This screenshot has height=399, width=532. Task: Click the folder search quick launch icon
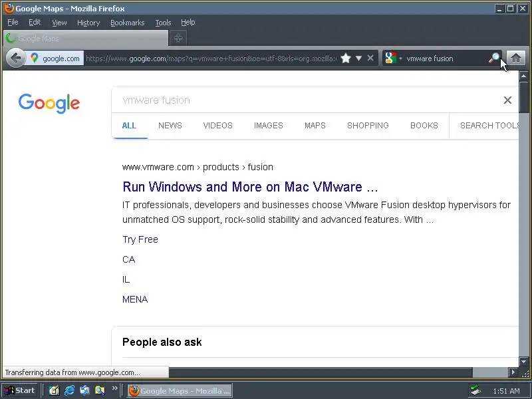pyautogui.click(x=100, y=390)
